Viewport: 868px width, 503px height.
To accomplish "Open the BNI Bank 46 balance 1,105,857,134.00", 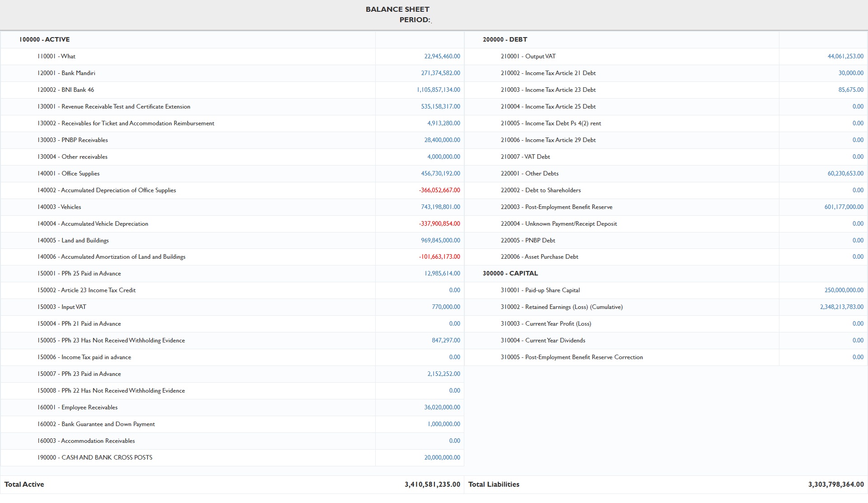I will [x=438, y=90].
